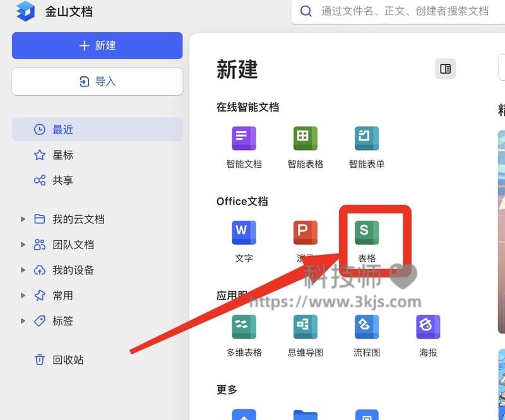Select 最近 in the sidebar
This screenshot has height=420, width=505.
tap(97, 129)
